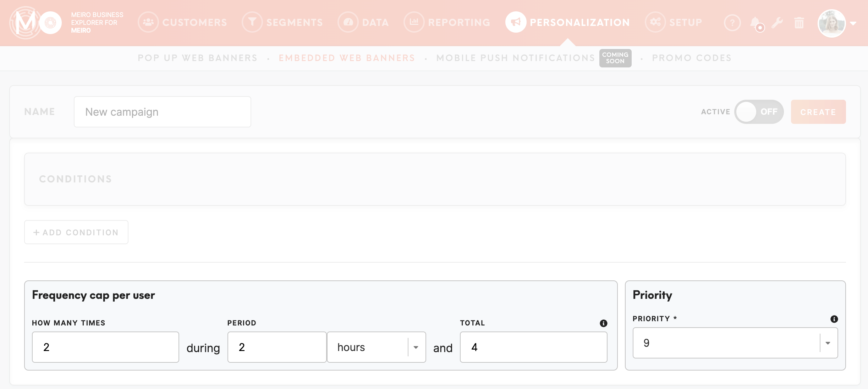Click the Personalization megaphone icon
868x389 pixels.
coord(516,22)
